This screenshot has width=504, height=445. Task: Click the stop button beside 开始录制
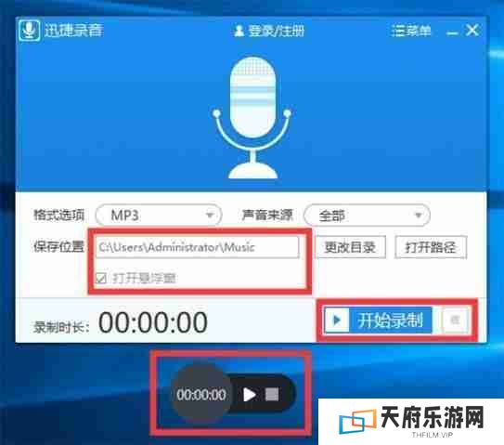pyautogui.click(x=455, y=320)
